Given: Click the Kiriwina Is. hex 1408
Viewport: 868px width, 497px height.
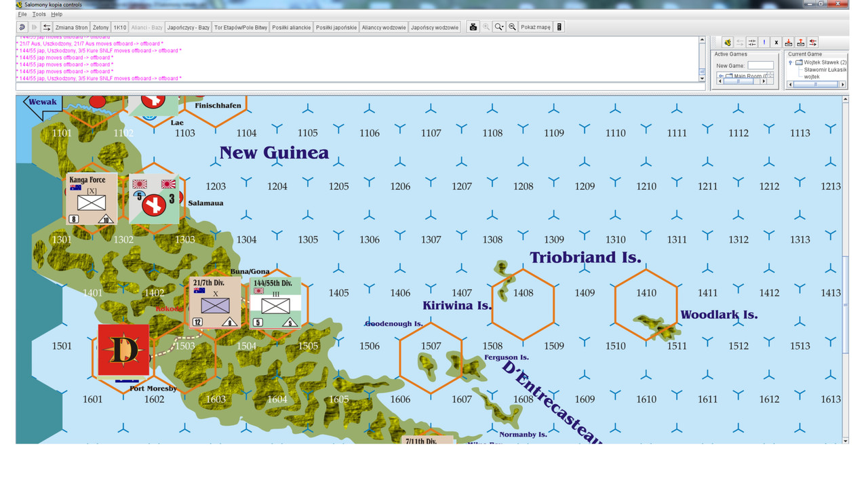Looking at the screenshot, I should point(523,304).
